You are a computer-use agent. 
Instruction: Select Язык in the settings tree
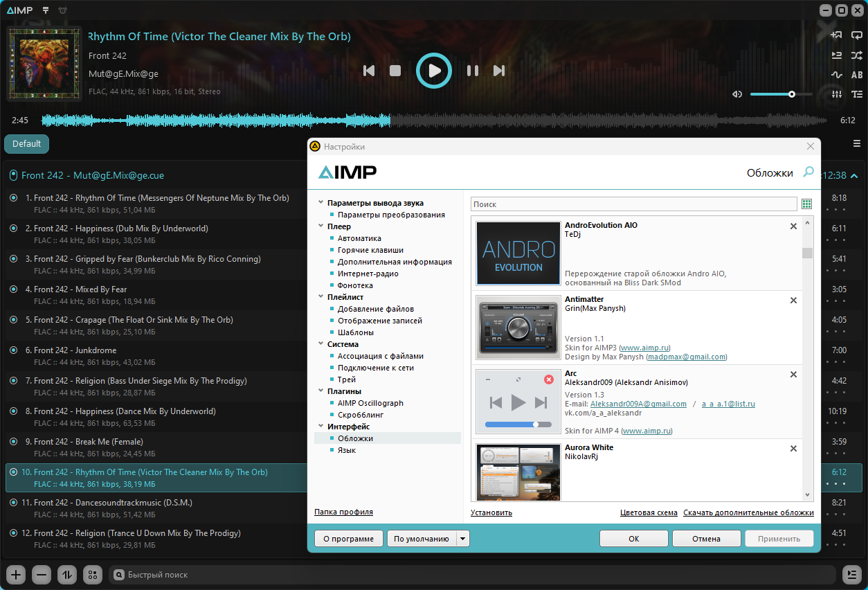tap(347, 450)
